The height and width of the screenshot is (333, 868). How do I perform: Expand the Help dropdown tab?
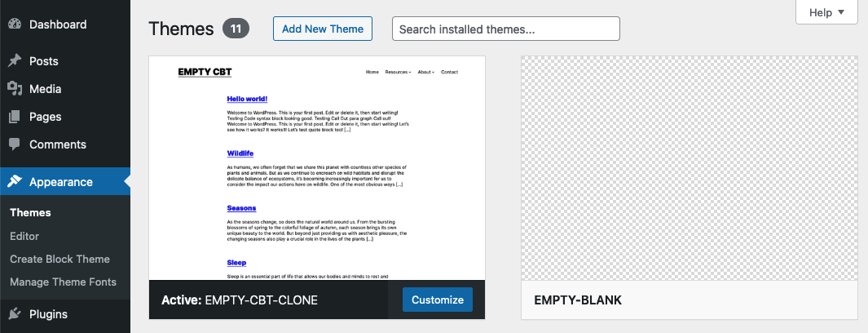[826, 12]
